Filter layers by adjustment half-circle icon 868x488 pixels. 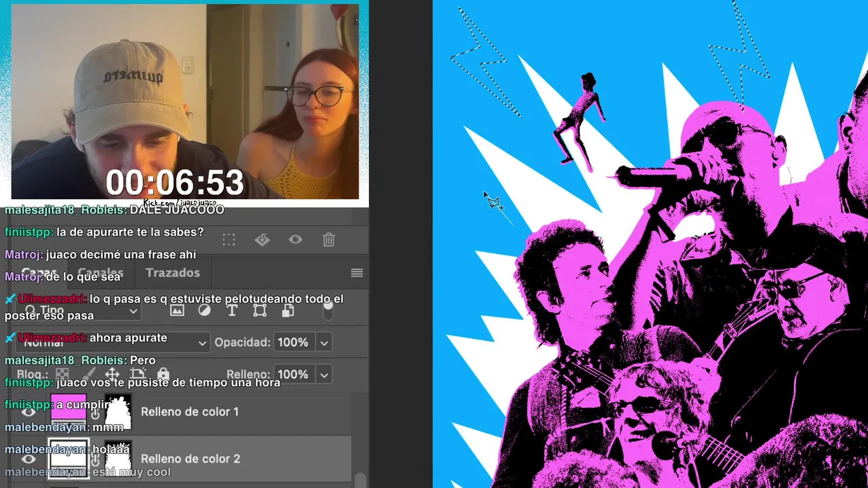(x=204, y=310)
